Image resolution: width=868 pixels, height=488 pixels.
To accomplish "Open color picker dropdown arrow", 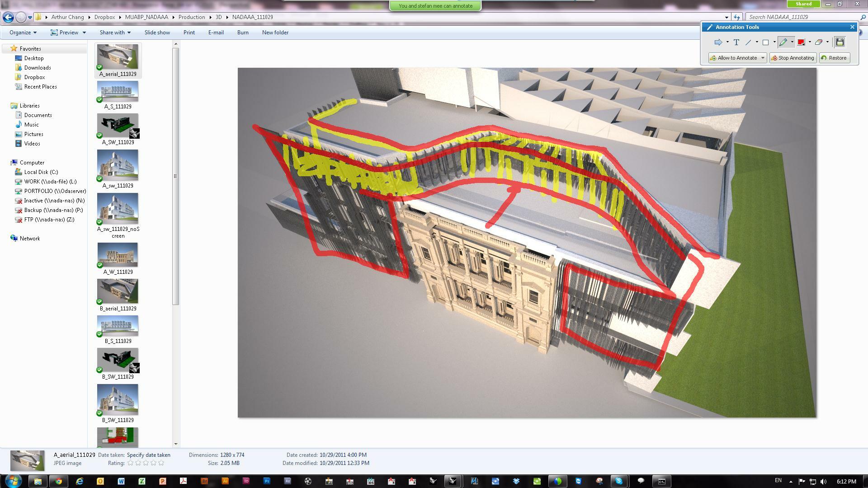I will pos(810,42).
